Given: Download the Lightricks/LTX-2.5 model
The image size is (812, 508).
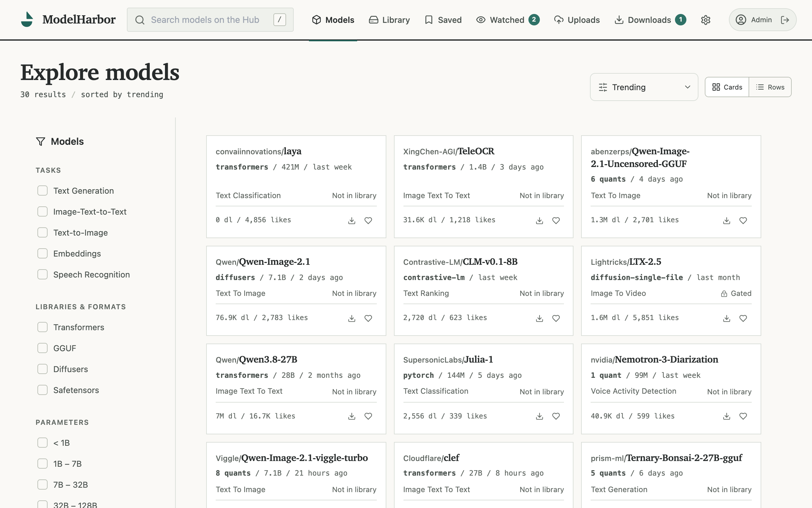Looking at the screenshot, I should click(x=726, y=318).
